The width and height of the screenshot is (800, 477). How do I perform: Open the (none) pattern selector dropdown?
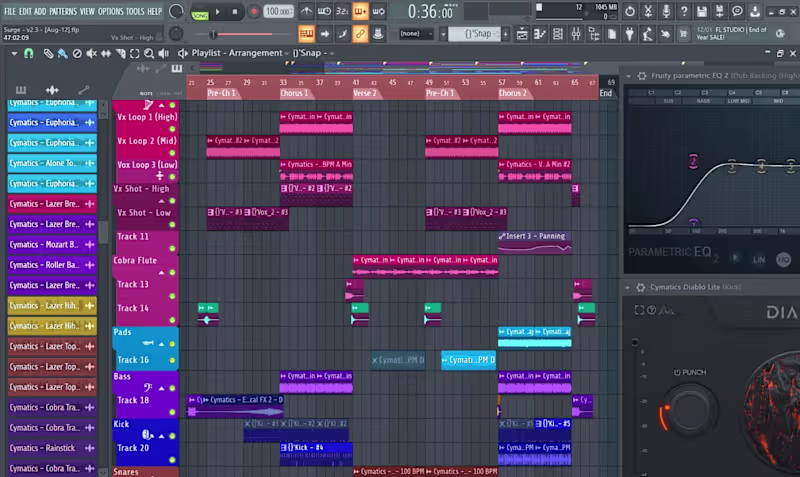[416, 34]
